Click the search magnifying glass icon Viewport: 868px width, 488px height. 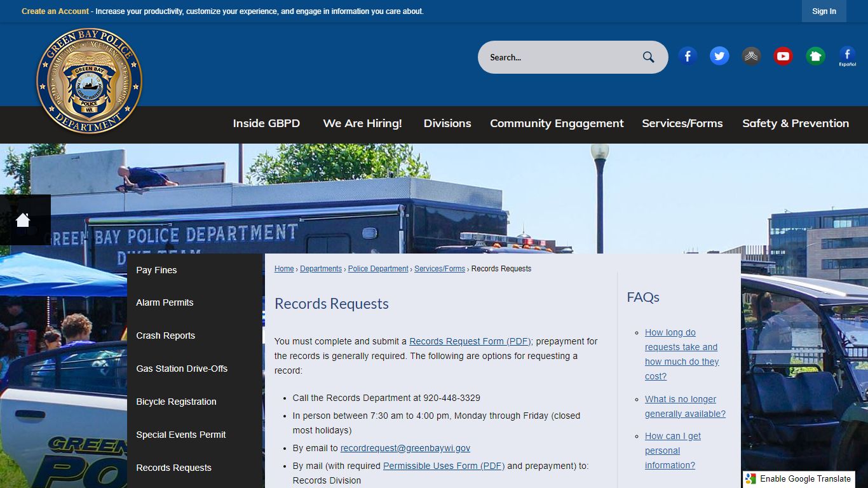[x=648, y=57]
